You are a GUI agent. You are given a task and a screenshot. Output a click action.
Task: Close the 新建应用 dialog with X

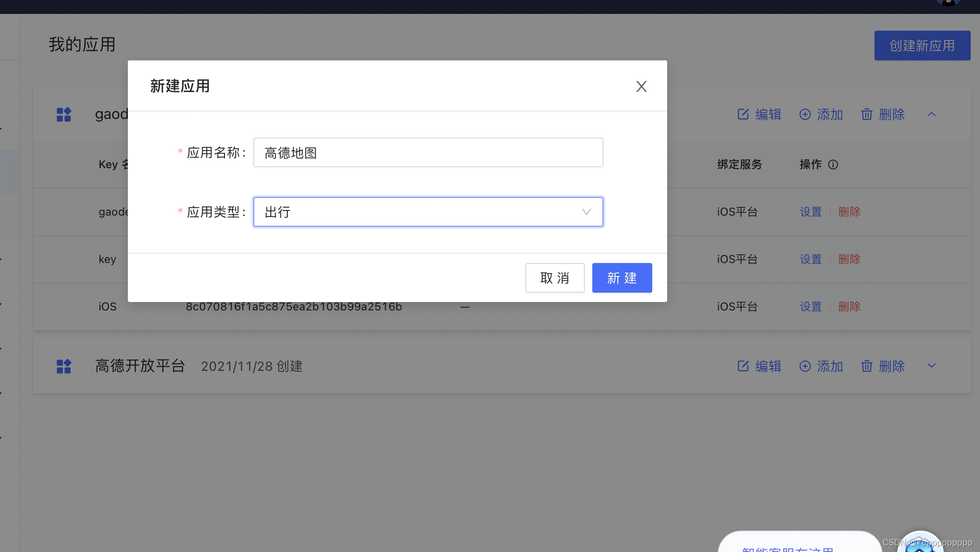(x=641, y=86)
